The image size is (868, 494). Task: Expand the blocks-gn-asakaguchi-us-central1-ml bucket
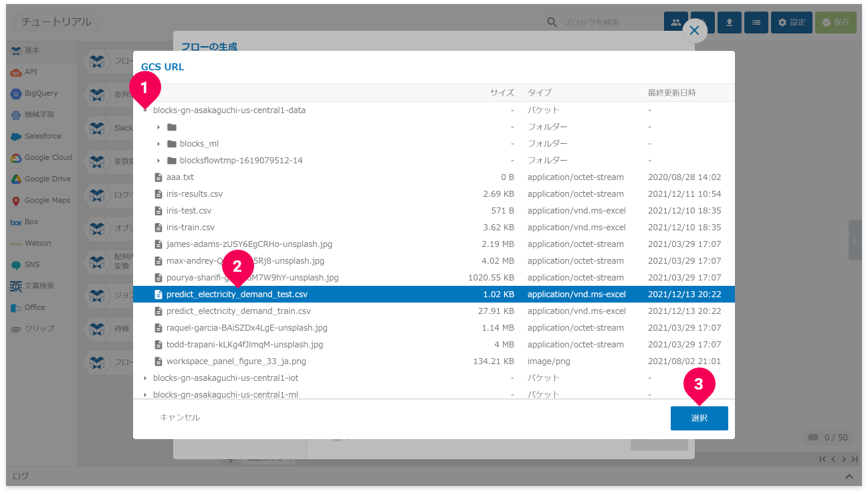click(x=145, y=395)
